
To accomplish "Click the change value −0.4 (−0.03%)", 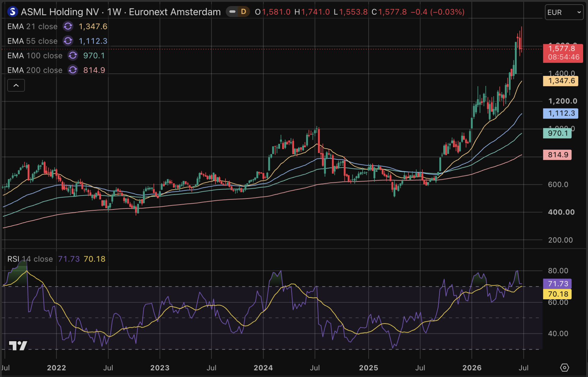I will 437,12.
